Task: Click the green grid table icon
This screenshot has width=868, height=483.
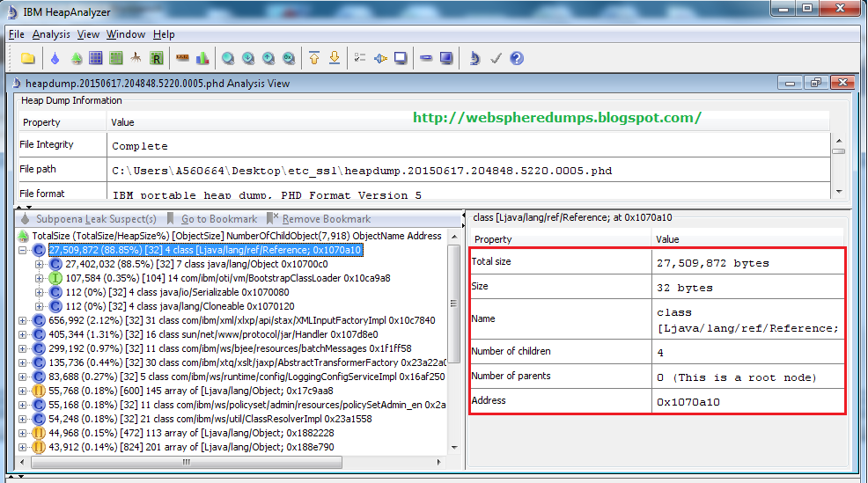Action: (115, 58)
